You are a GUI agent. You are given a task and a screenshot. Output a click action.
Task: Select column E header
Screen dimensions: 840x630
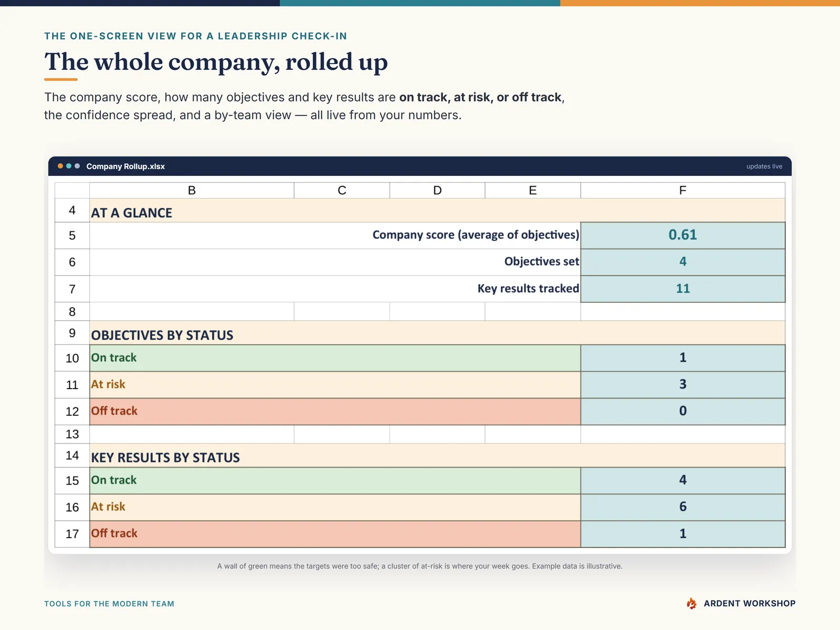coord(533,190)
